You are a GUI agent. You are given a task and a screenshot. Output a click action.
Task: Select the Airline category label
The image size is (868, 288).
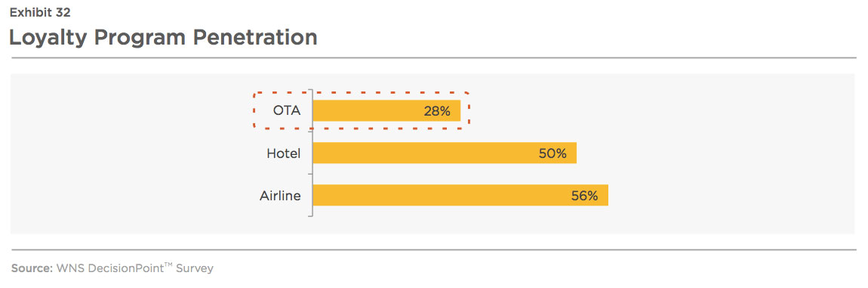(280, 195)
